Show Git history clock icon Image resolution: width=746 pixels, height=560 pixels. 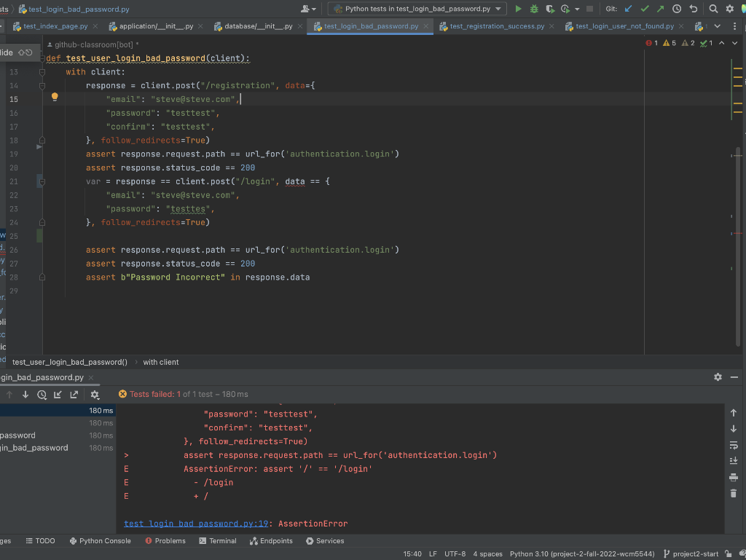pyautogui.click(x=677, y=9)
